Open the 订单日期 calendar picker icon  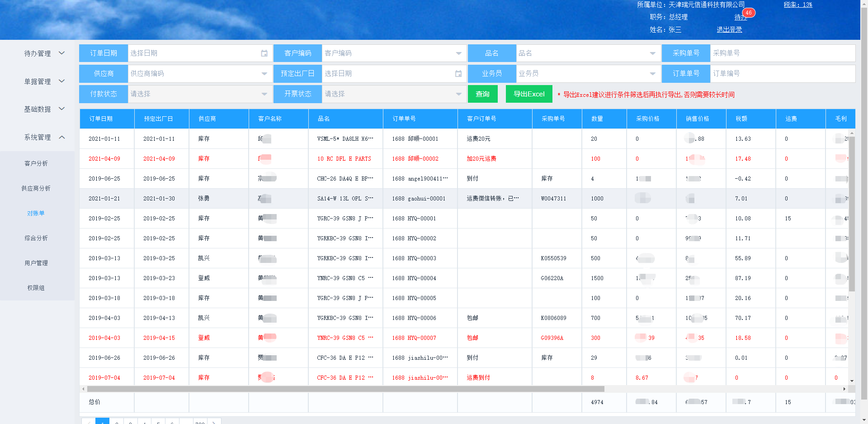[264, 53]
